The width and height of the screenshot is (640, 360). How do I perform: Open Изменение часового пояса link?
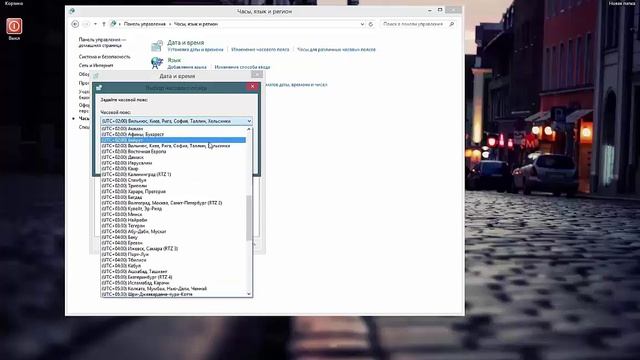[x=260, y=49]
